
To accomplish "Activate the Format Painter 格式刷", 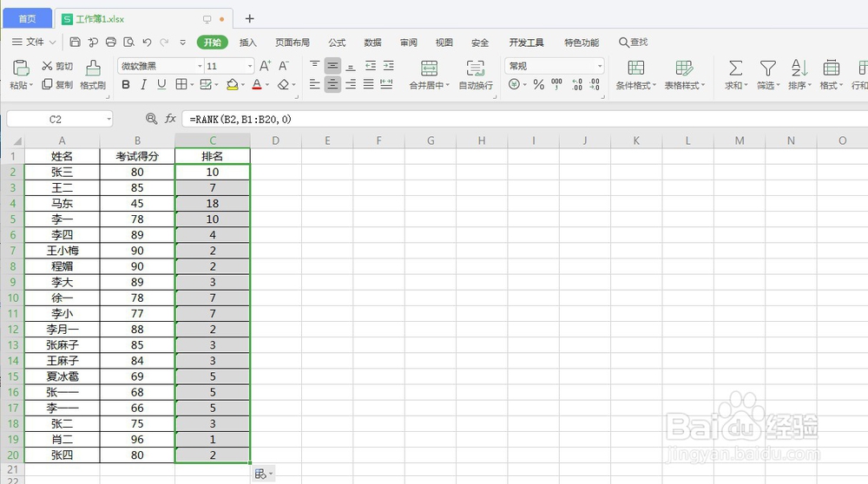I will click(x=93, y=75).
